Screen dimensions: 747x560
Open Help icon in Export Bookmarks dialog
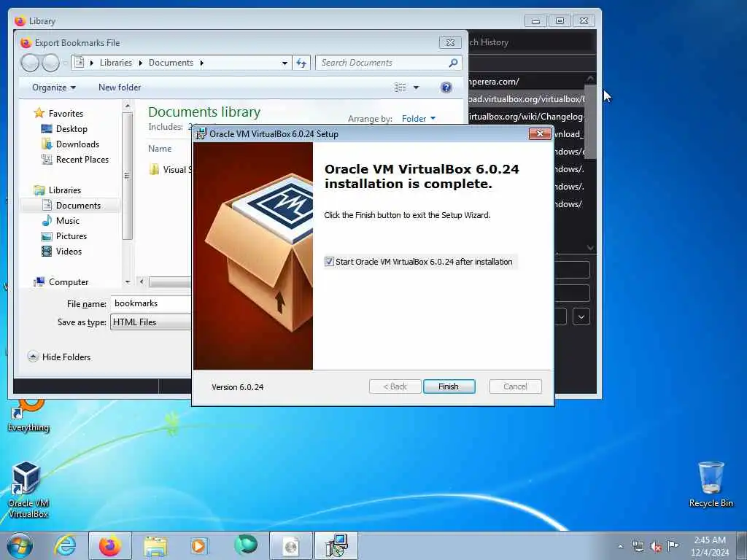[446, 87]
